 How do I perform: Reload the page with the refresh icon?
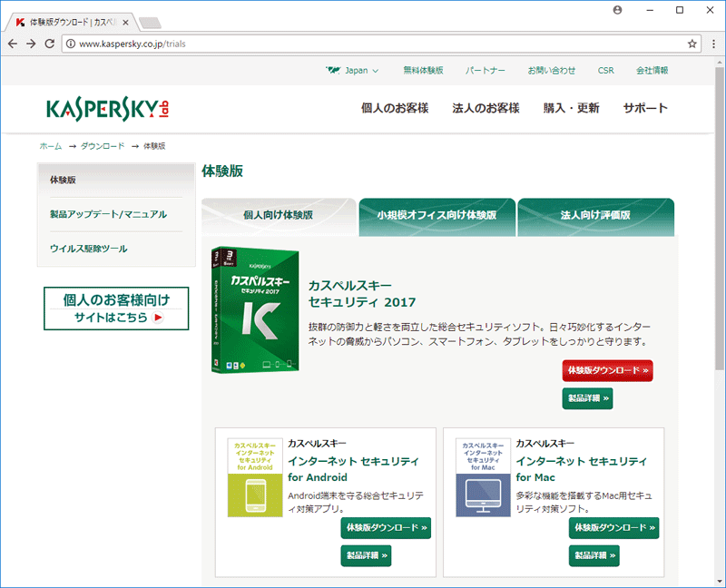point(50,44)
